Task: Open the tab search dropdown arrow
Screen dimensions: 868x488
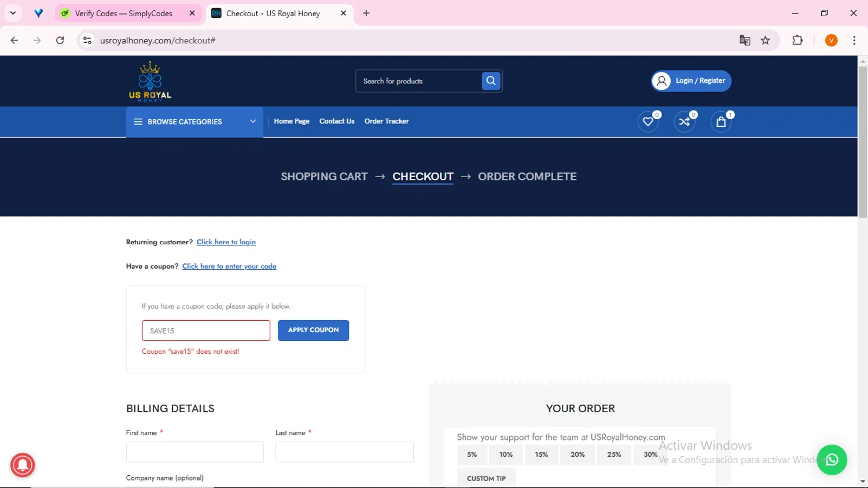Action: tap(13, 13)
